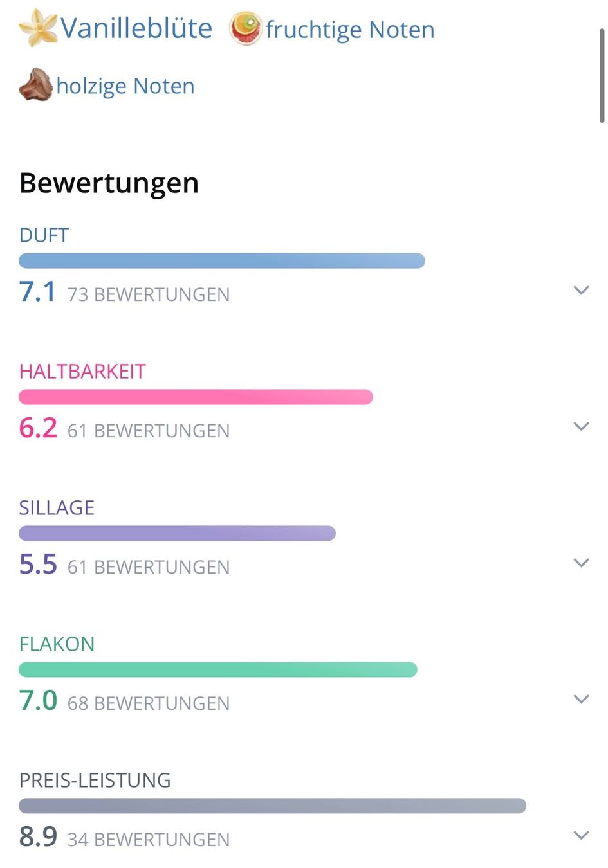Click the gray Preis-Leistung rating bar
Viewport: 608px width, 868px height.
click(272, 806)
